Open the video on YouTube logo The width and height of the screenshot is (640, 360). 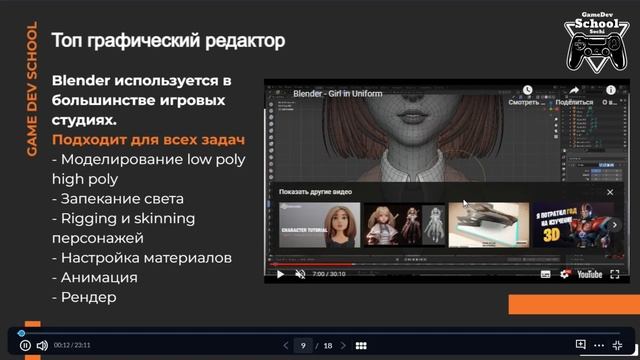[x=589, y=274]
